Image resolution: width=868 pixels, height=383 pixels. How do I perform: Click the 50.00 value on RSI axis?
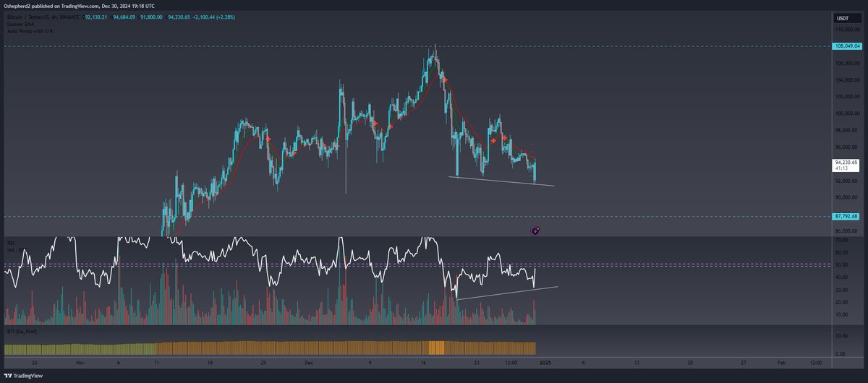[x=840, y=264]
